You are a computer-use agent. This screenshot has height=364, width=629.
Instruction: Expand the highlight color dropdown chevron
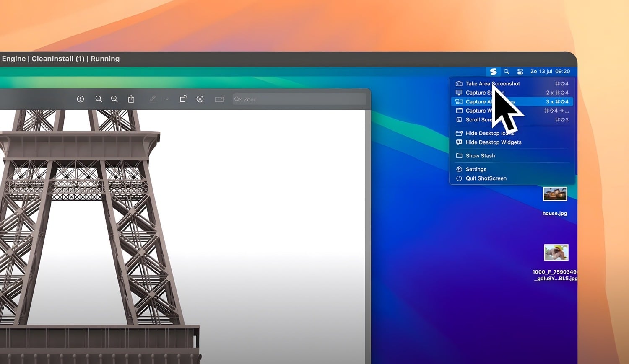pyautogui.click(x=167, y=99)
